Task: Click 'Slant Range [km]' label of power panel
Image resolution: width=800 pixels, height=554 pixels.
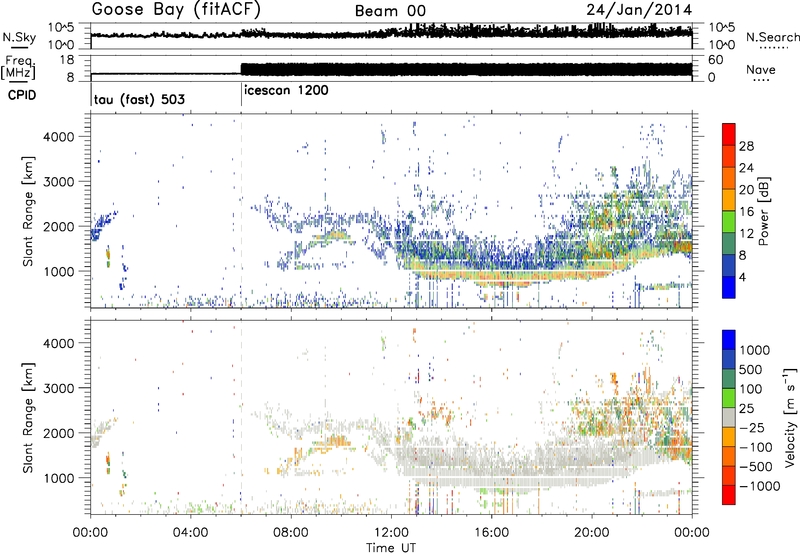Action: tap(28, 212)
